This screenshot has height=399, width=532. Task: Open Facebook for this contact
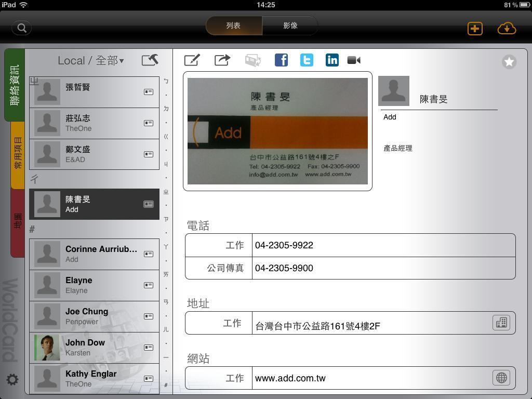pos(281,60)
